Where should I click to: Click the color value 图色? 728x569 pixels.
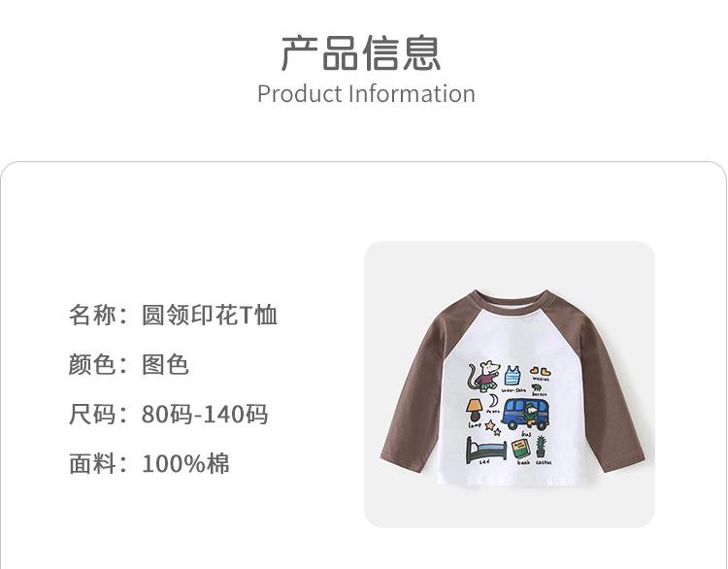tap(165, 365)
